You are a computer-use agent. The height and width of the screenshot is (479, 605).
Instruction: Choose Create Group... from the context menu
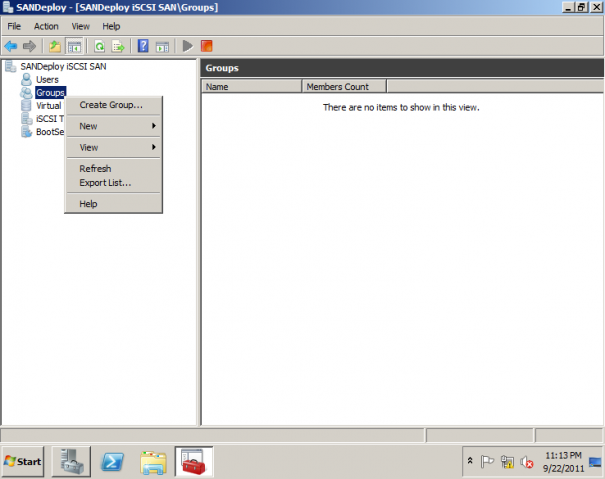pos(113,105)
